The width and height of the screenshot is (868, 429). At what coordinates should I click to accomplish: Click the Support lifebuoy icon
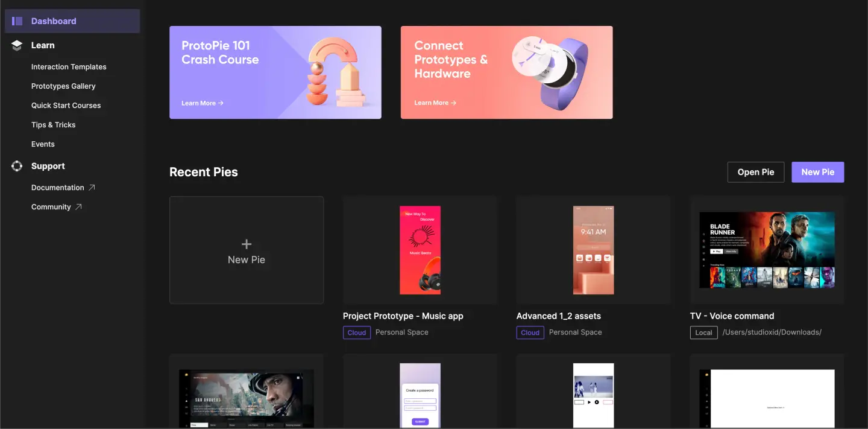(x=17, y=166)
